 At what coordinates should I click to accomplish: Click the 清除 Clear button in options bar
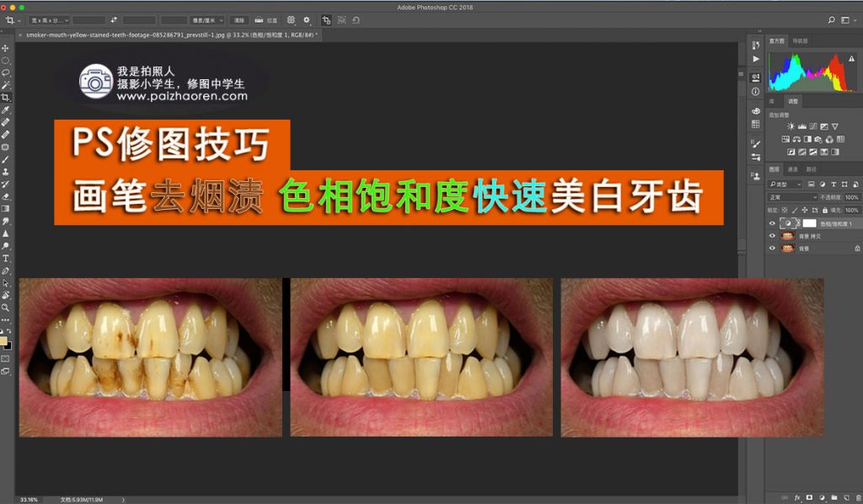click(x=240, y=19)
